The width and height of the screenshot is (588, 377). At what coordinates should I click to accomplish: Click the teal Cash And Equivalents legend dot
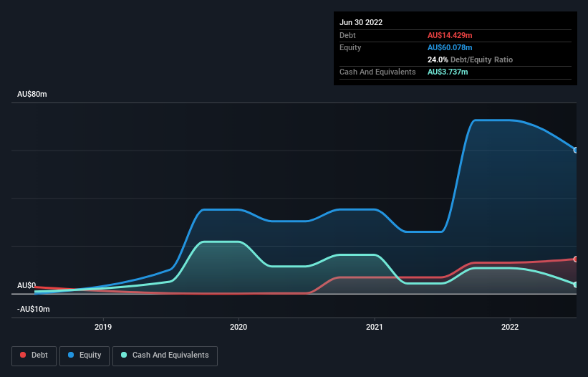point(124,355)
